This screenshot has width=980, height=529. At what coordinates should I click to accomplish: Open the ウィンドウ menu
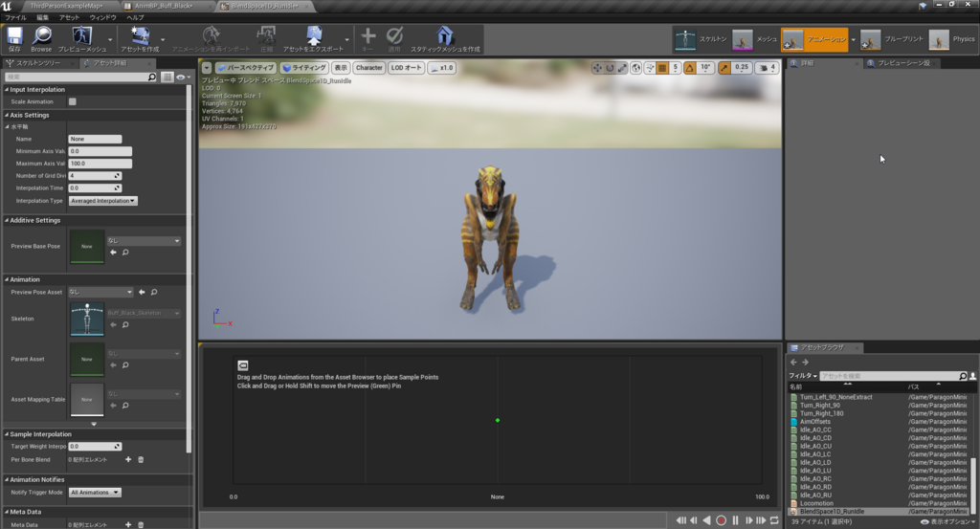tap(103, 17)
